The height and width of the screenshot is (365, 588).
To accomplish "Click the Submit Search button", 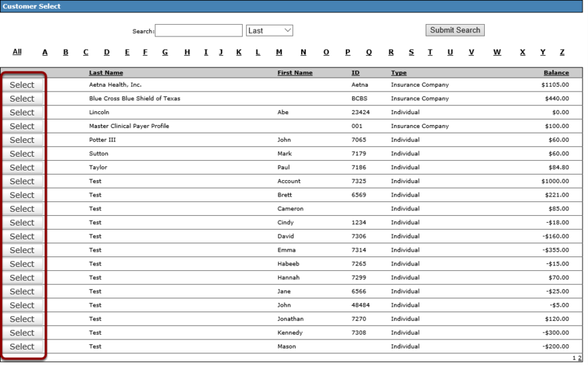I will (455, 30).
